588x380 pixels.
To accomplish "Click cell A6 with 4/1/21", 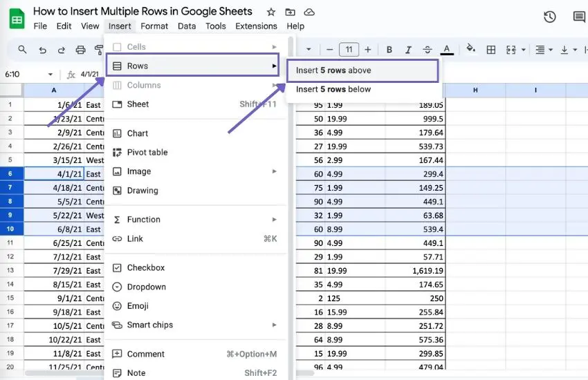I will pyautogui.click(x=54, y=174).
